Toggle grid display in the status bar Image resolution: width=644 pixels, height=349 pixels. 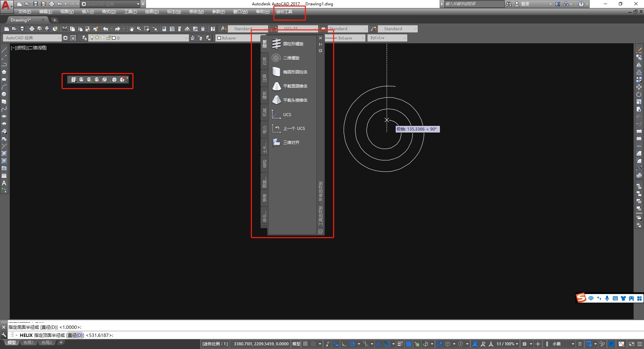pyautogui.click(x=305, y=344)
